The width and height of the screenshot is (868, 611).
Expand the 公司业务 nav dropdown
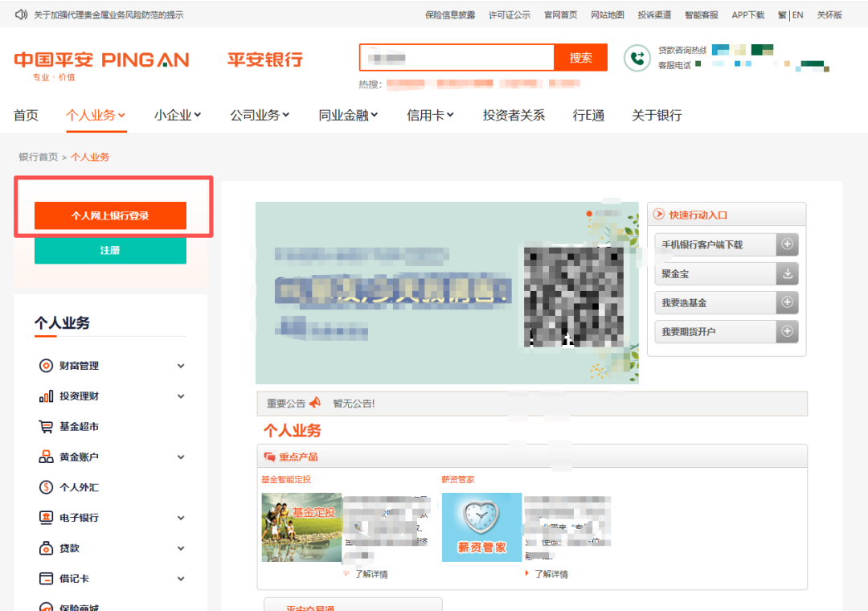coord(285,115)
